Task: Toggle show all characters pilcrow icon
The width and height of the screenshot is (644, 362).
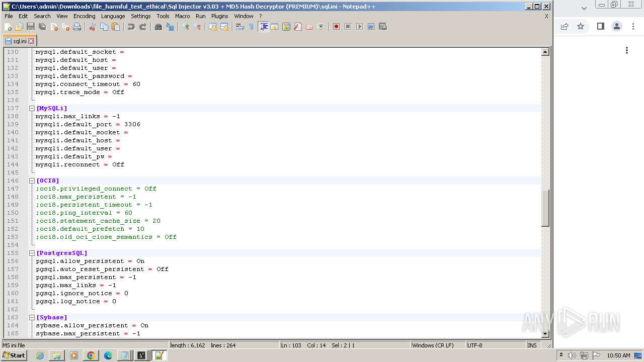Action: 252,27
